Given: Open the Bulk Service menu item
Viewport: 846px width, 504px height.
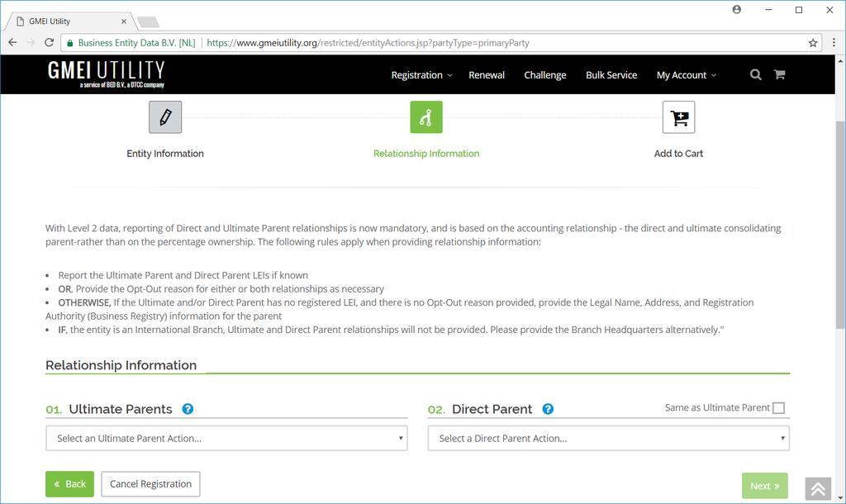Looking at the screenshot, I should click(611, 75).
